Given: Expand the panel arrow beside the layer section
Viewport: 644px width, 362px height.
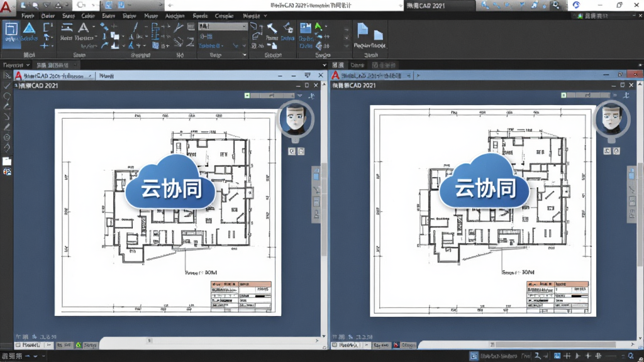Looking at the screenshot, I should 245,55.
